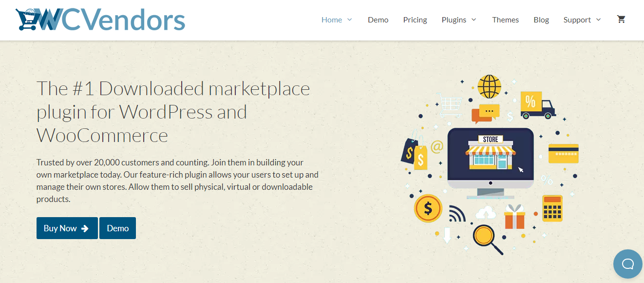The image size is (644, 283).
Task: Expand the Plugins menu chevron
Action: 474,20
